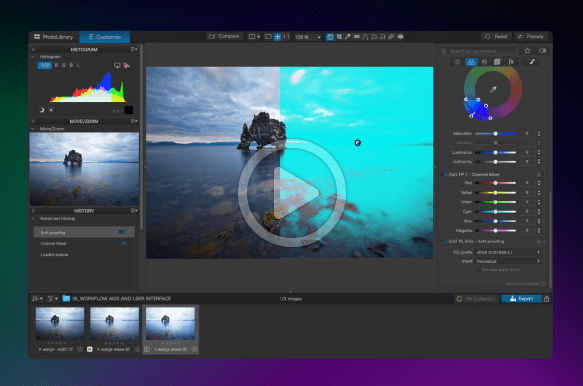Select the Channel Mixer history entry
This screenshot has width=583, height=386.
pyautogui.click(x=84, y=244)
